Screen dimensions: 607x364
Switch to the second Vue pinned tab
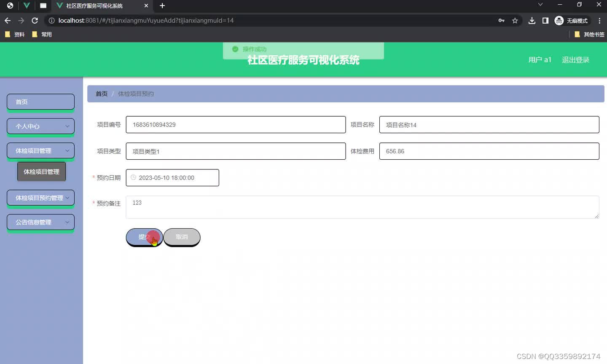pyautogui.click(x=27, y=5)
